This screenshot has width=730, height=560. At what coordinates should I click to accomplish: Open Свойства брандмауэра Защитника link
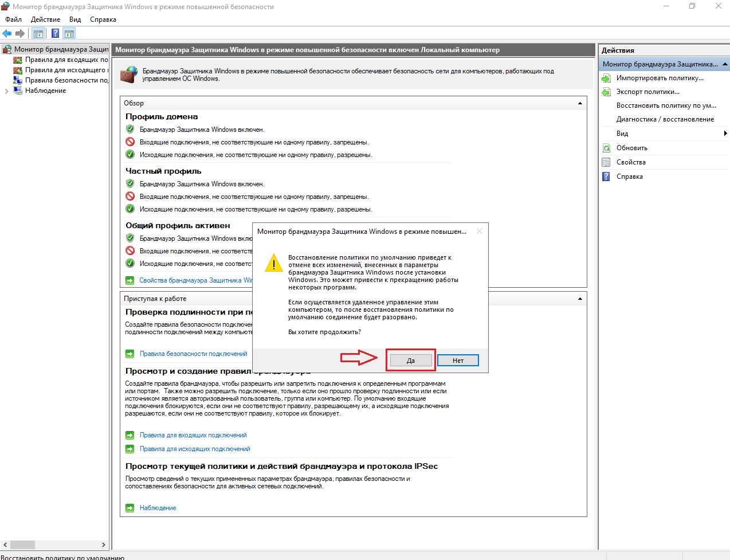[x=195, y=280]
